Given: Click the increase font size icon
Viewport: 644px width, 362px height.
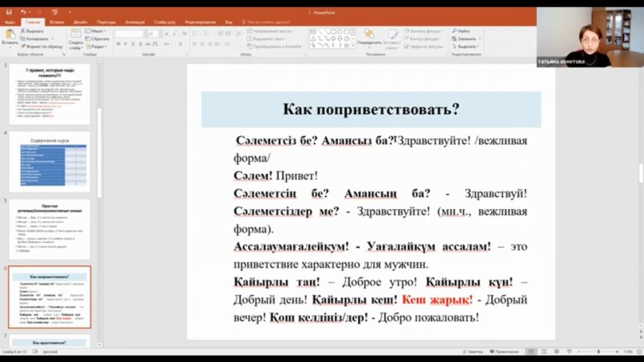Looking at the screenshot, I should (167, 34).
